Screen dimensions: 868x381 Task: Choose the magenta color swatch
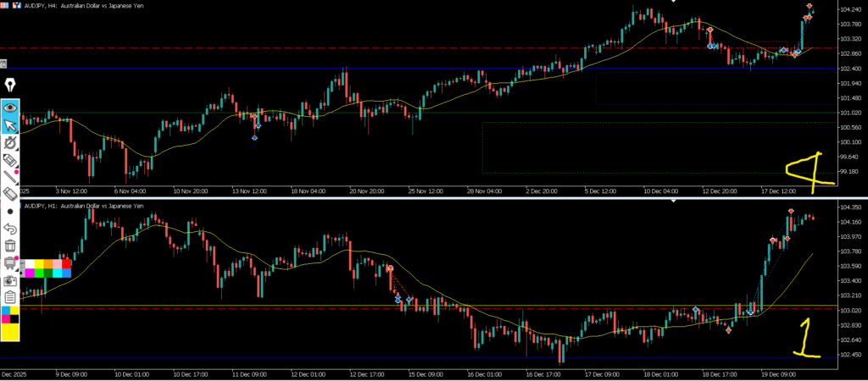29,273
